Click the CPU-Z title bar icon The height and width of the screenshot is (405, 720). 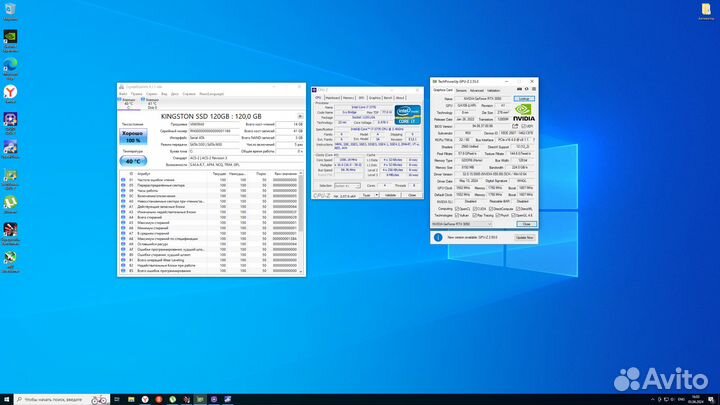(x=315, y=90)
